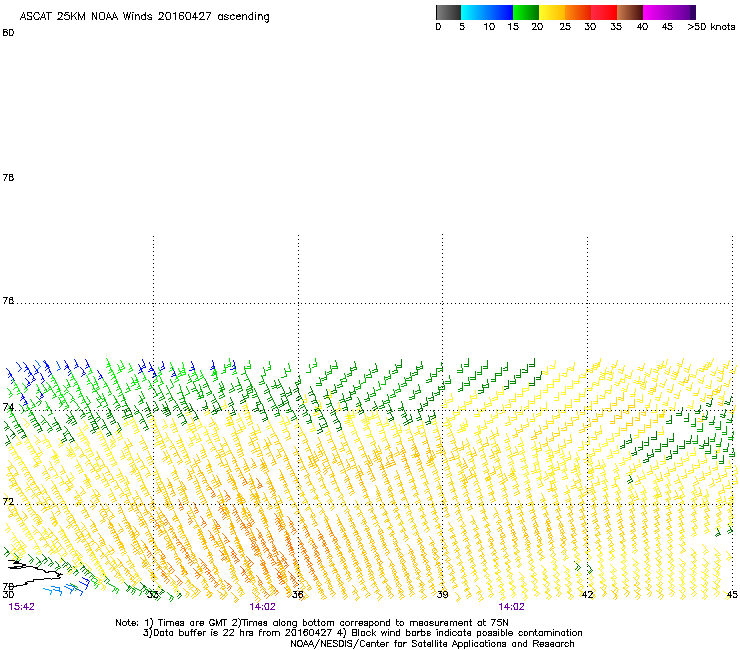Click the '14:02' time label near longitude 36
Image resolution: width=740 pixels, height=650 pixels.
(x=262, y=607)
